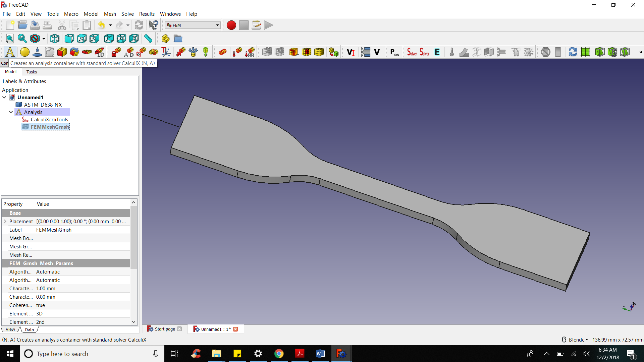Switch to the Tasks tab

pyautogui.click(x=32, y=72)
